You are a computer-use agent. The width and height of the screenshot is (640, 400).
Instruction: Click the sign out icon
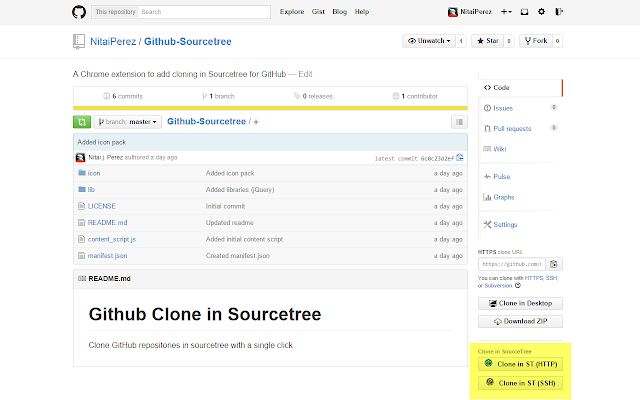tap(559, 12)
